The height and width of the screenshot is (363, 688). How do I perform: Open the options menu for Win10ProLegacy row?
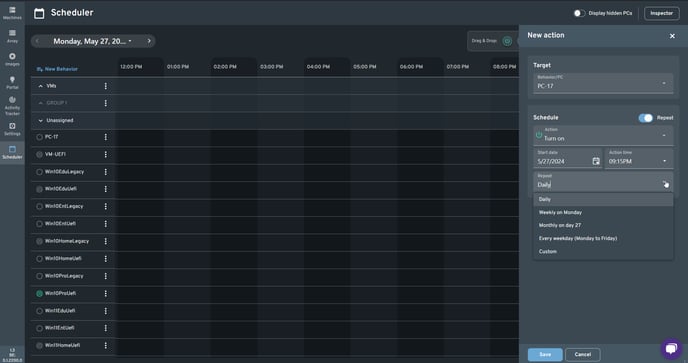point(106,276)
